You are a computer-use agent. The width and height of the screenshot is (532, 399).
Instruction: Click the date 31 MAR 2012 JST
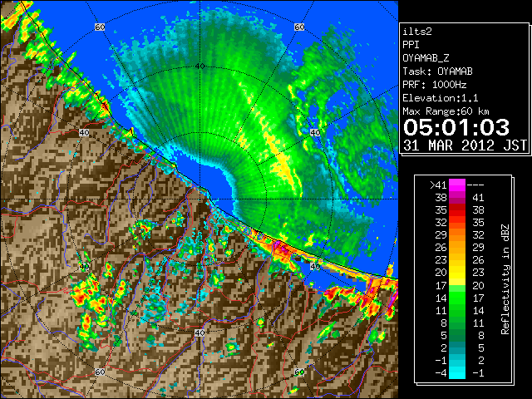click(x=465, y=145)
